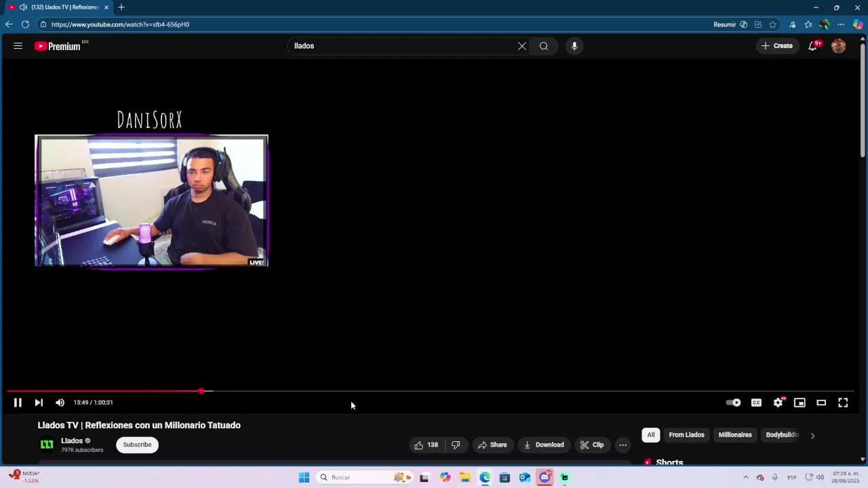Seek using the red progress bar scrubber
Screen dimensions: 868x488
click(201, 391)
